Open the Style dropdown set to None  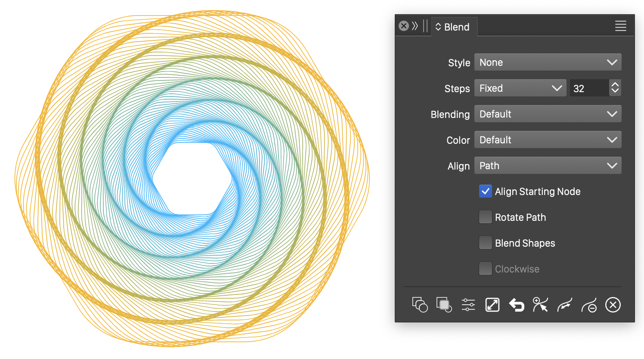tap(548, 62)
